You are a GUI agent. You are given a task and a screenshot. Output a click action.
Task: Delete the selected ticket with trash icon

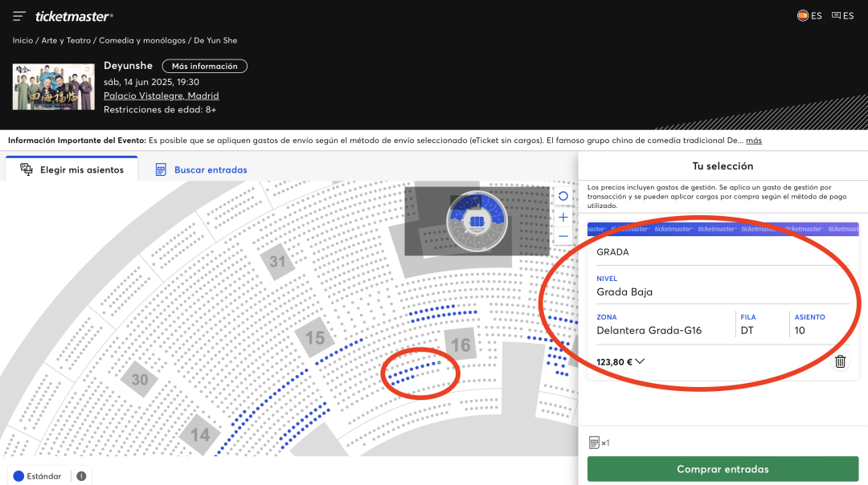(840, 361)
